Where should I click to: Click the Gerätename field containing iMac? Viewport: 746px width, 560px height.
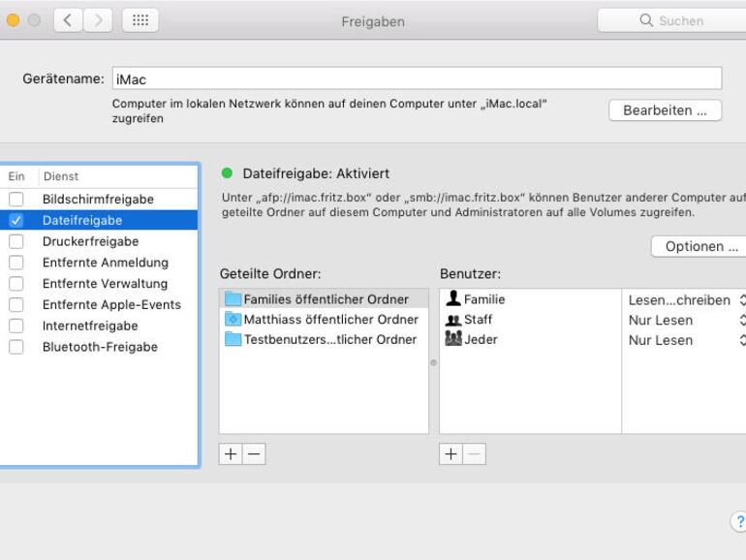(x=417, y=78)
